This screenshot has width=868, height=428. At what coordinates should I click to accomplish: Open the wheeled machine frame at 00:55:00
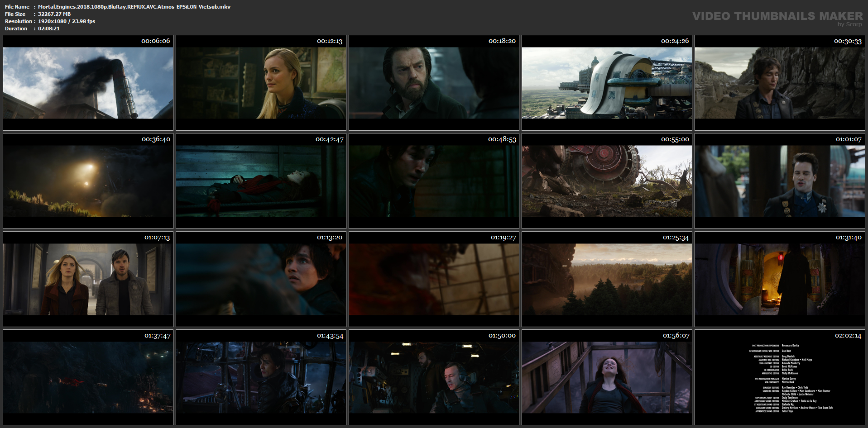pyautogui.click(x=607, y=181)
